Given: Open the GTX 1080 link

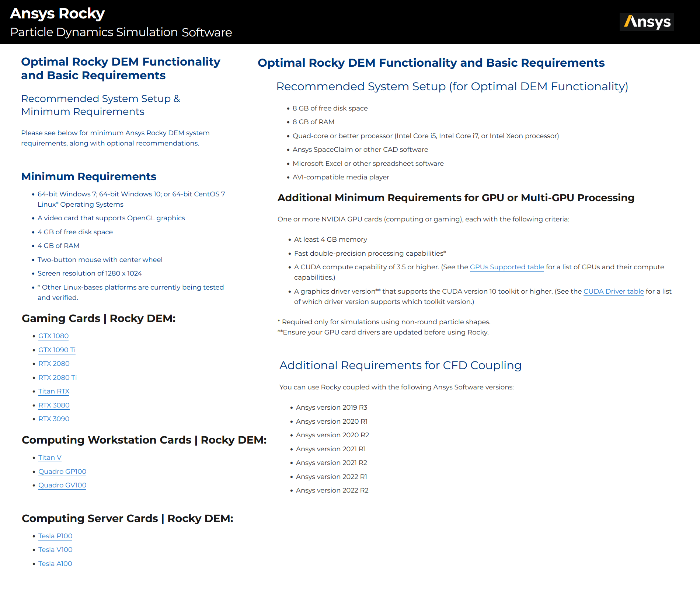Looking at the screenshot, I should click(53, 336).
